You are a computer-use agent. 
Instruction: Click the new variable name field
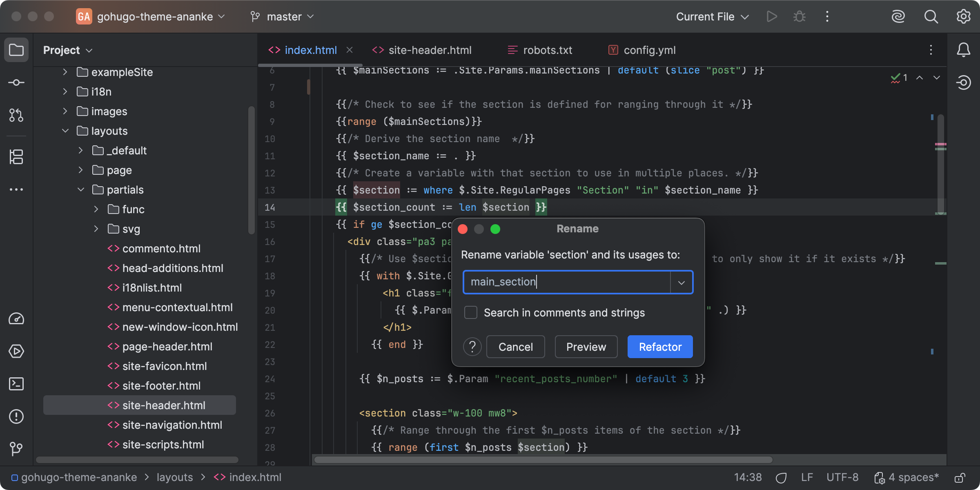(x=567, y=282)
